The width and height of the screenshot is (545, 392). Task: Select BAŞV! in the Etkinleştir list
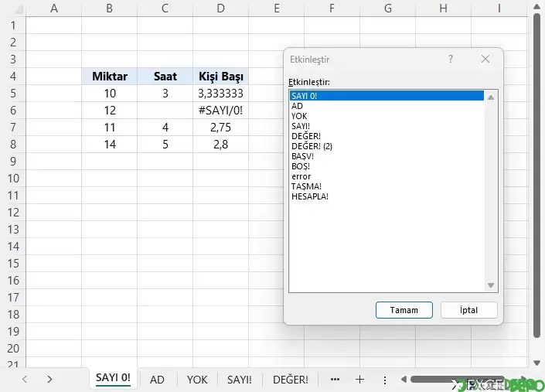[x=387, y=156]
